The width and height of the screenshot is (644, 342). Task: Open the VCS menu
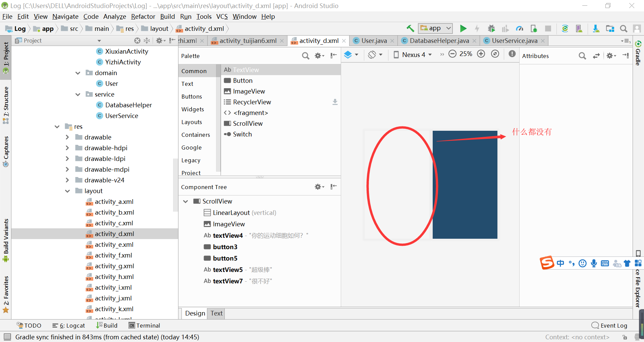[222, 16]
